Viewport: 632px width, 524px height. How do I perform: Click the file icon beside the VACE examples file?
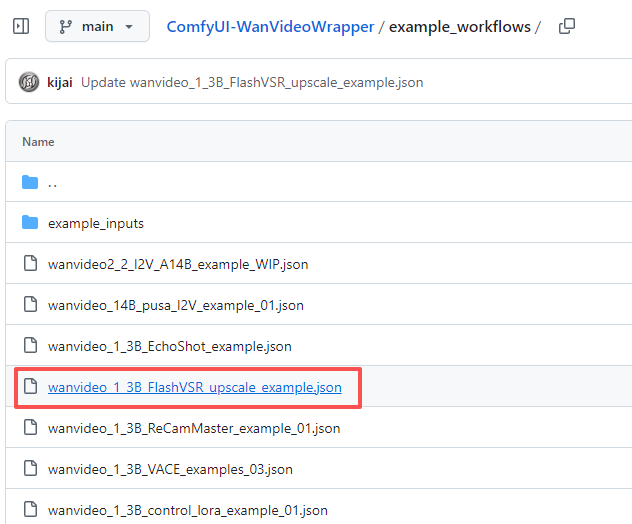30,468
